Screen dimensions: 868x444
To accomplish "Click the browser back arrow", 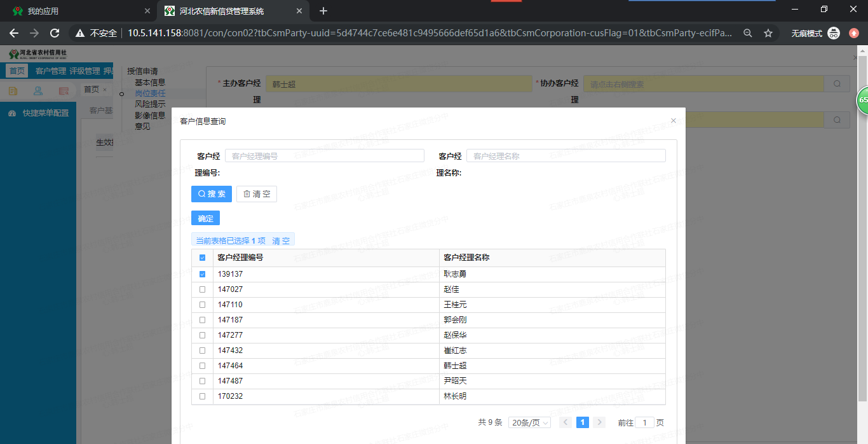I will click(14, 33).
